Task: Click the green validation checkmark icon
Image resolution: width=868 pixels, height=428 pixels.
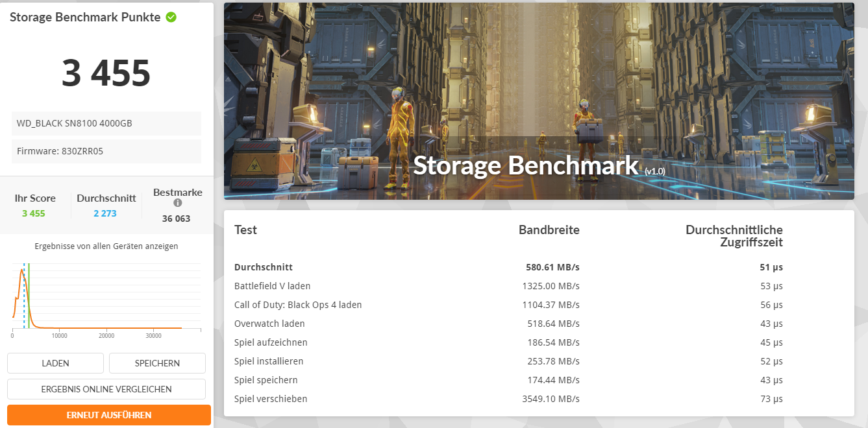Action: tap(171, 18)
